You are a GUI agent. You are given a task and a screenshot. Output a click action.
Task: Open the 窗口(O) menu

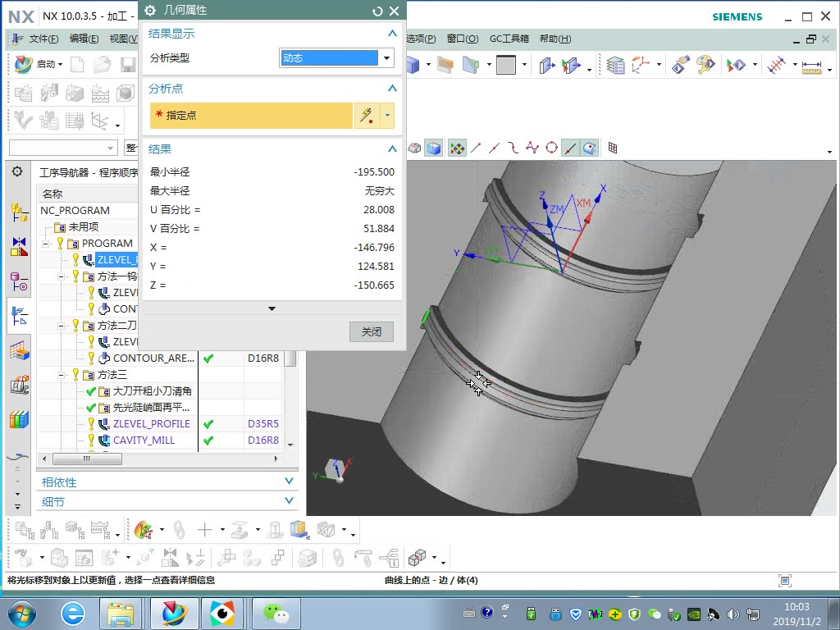[x=462, y=39]
